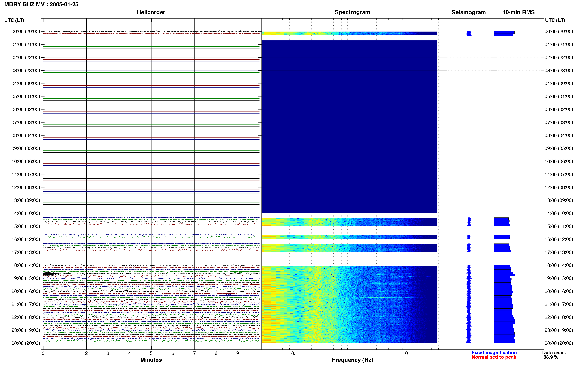
Task: Click the right 'UTC (LT)' axis label
Action: coord(555,20)
